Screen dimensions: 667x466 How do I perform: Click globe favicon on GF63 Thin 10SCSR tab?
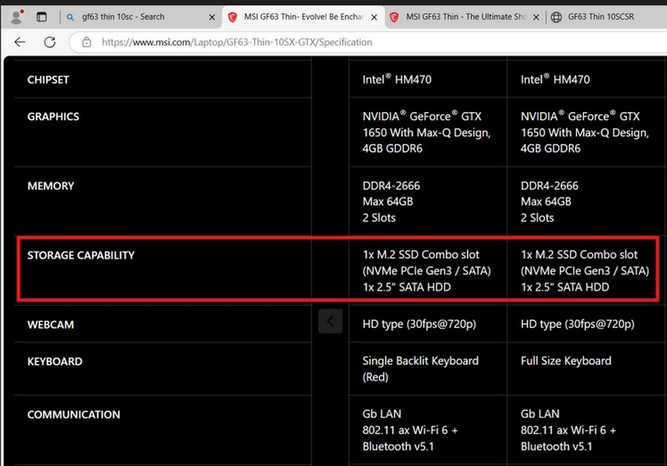(556, 17)
